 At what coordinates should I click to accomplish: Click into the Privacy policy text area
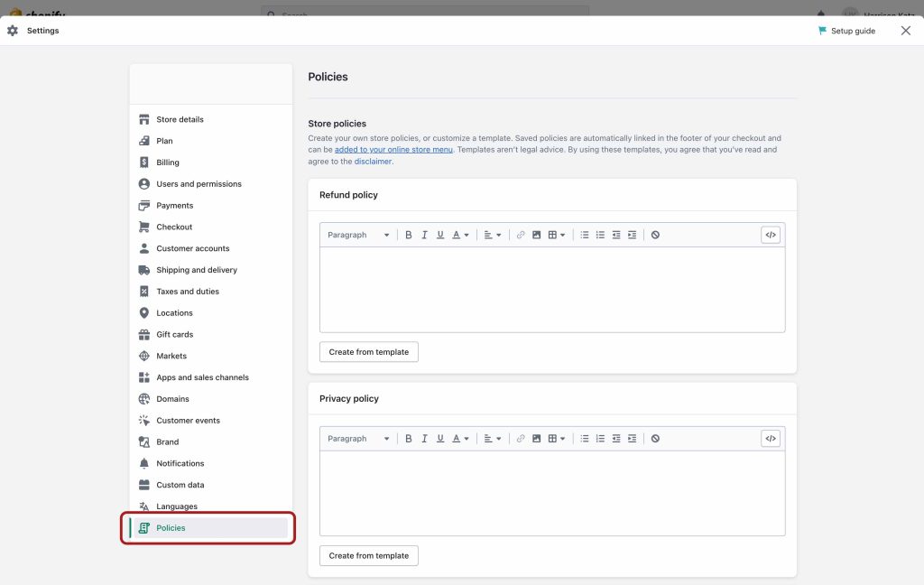click(552, 494)
